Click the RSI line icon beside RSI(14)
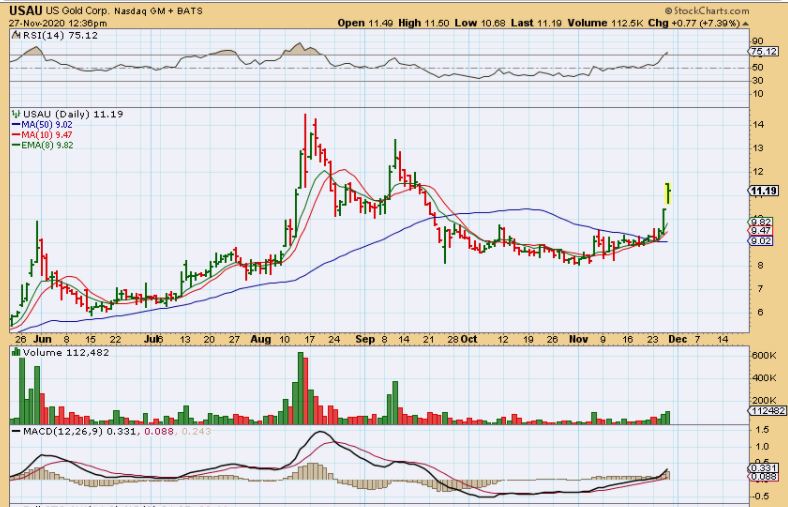This screenshot has width=788, height=507. tap(17, 35)
